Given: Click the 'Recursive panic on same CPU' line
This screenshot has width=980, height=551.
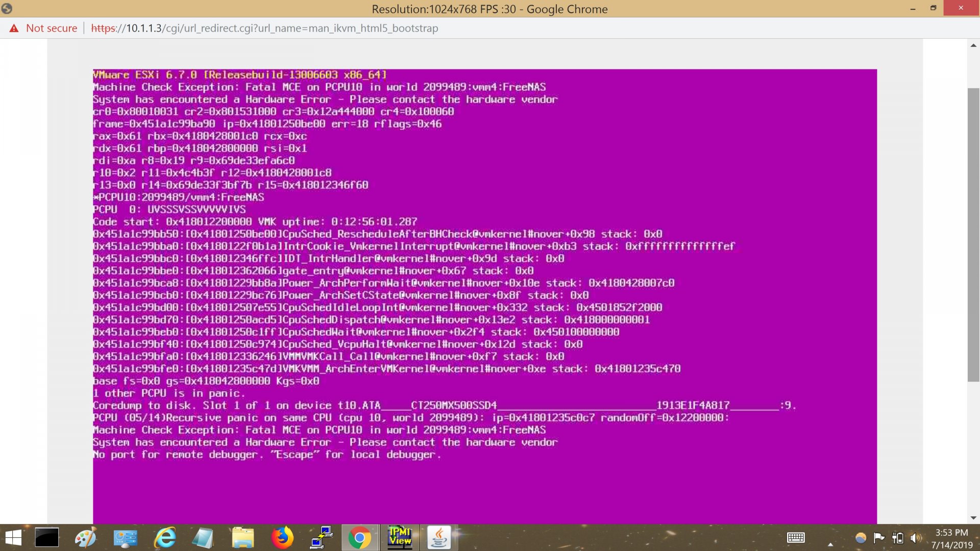Looking at the screenshot, I should coord(411,418).
